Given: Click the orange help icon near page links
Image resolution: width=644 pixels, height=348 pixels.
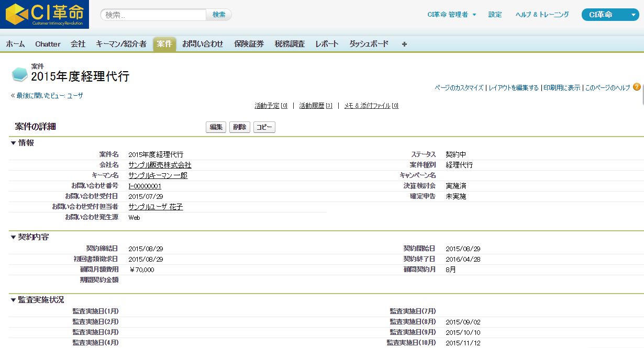Looking at the screenshot, I should click(637, 87).
